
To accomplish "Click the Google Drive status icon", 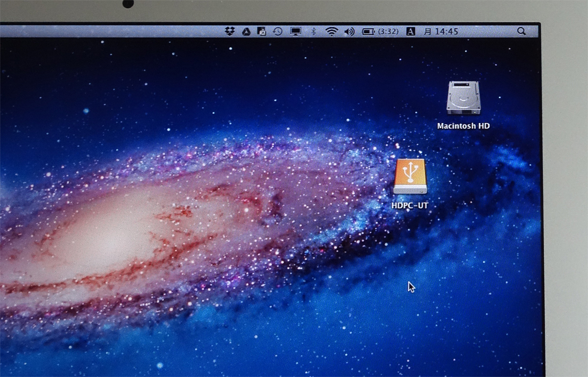I will click(246, 31).
